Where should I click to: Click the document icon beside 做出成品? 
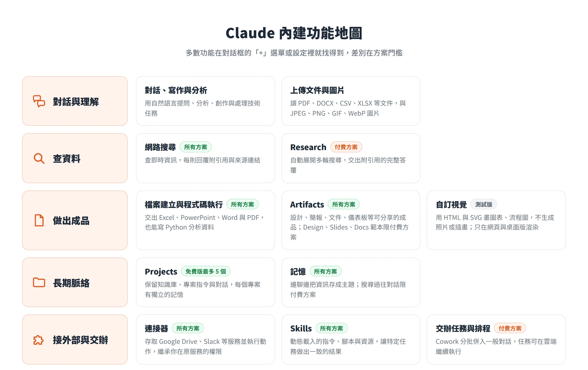coord(39,220)
